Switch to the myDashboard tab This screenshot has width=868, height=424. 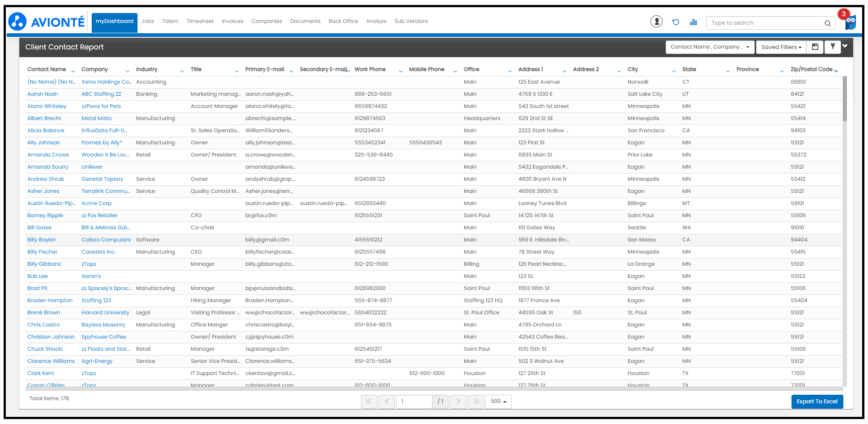click(115, 22)
